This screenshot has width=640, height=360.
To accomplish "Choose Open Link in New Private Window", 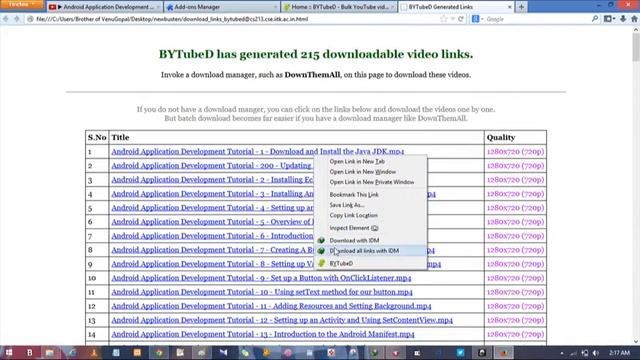I will [x=371, y=182].
